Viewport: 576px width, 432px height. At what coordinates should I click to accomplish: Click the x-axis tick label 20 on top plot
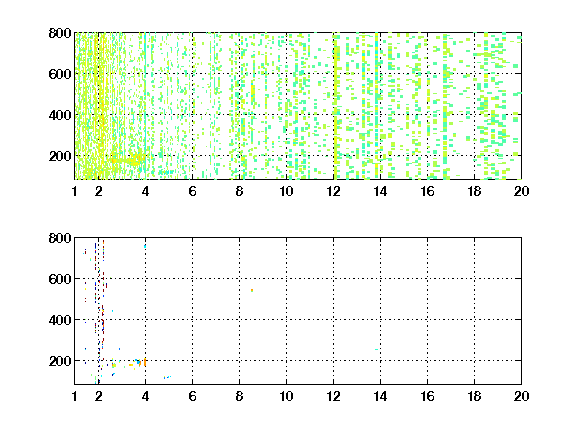pyautogui.click(x=521, y=191)
